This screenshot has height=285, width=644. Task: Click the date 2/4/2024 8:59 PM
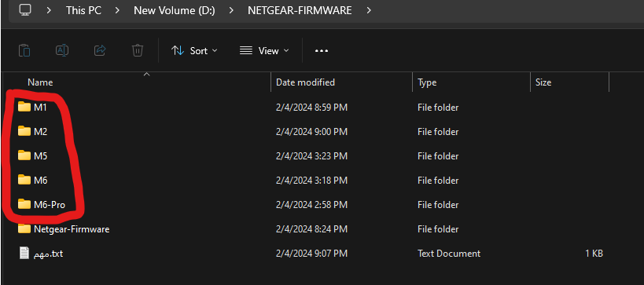tap(311, 108)
